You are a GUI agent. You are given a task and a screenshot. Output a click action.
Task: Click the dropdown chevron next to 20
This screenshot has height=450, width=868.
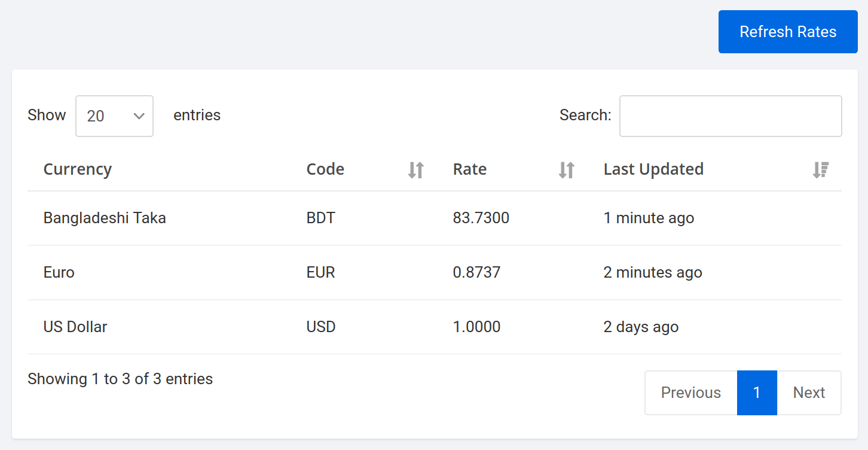138,115
